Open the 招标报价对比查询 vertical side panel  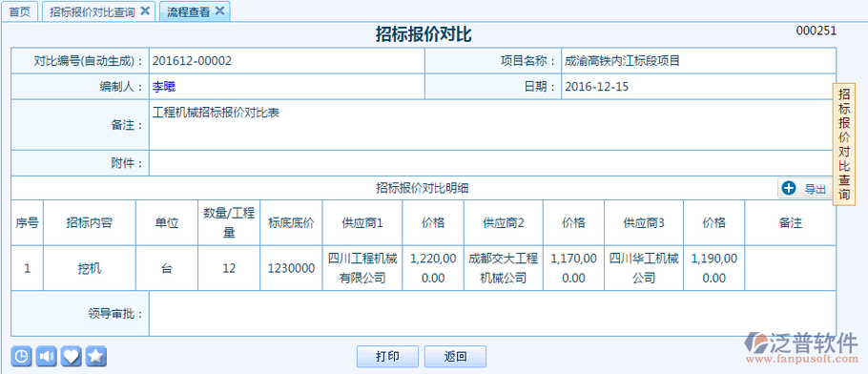(x=843, y=144)
